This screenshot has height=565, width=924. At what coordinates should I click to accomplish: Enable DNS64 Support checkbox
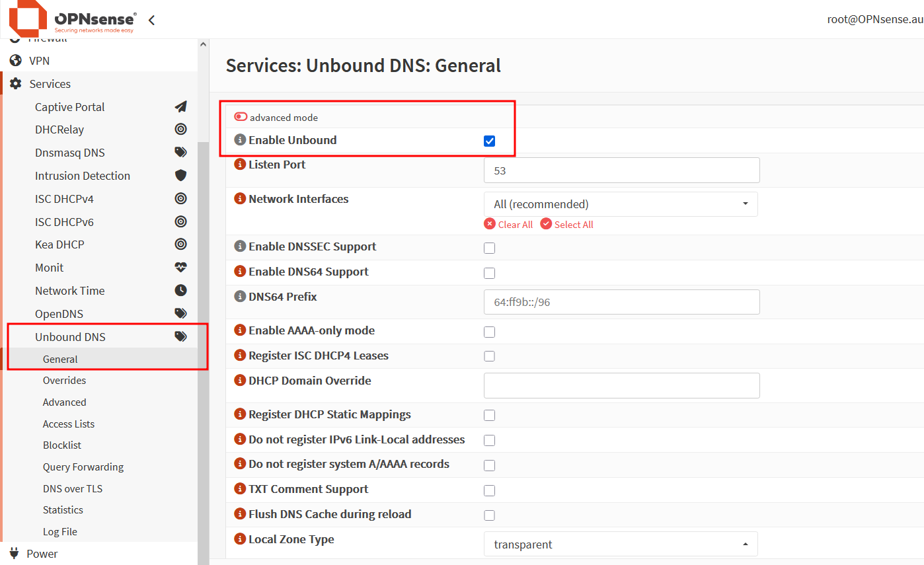(x=490, y=274)
